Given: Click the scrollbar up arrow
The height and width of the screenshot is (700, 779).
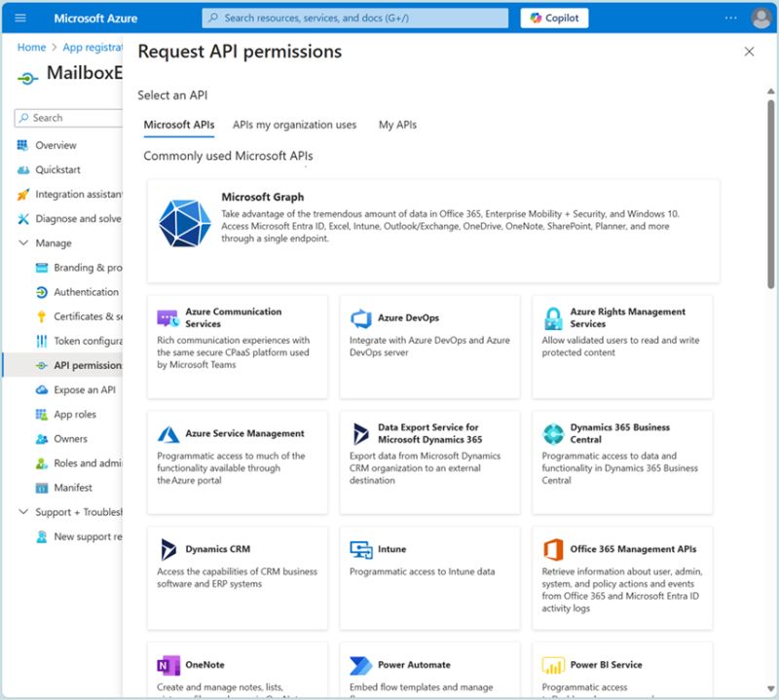Looking at the screenshot, I should point(770,92).
